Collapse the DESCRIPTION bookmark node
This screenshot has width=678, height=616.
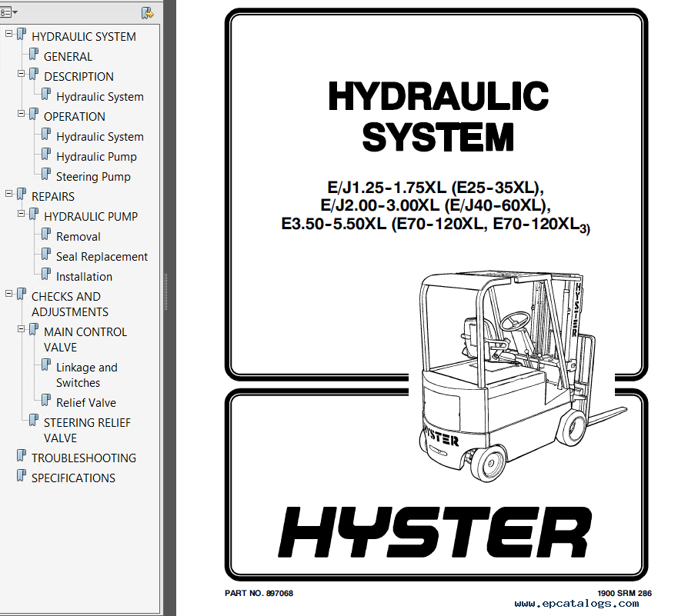pos(21,73)
